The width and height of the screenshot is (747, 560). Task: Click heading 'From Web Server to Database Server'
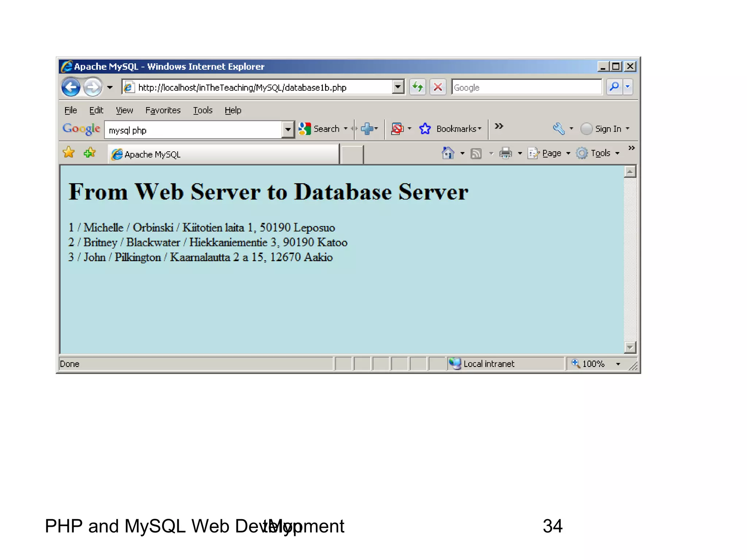[268, 192]
